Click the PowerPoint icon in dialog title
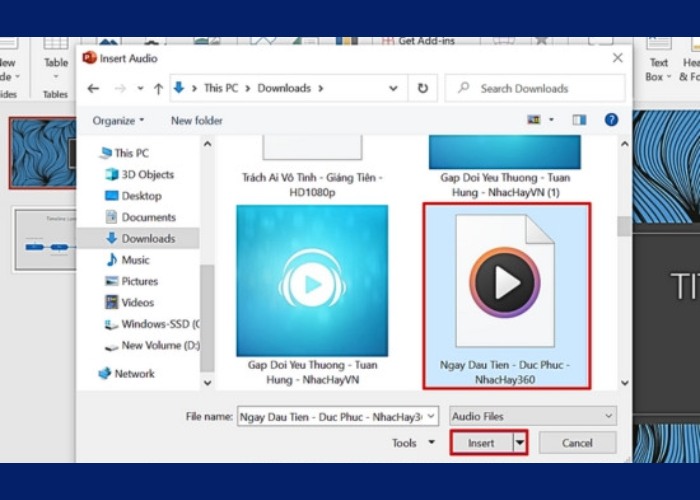Viewport: 700px width, 500px height. click(x=89, y=58)
